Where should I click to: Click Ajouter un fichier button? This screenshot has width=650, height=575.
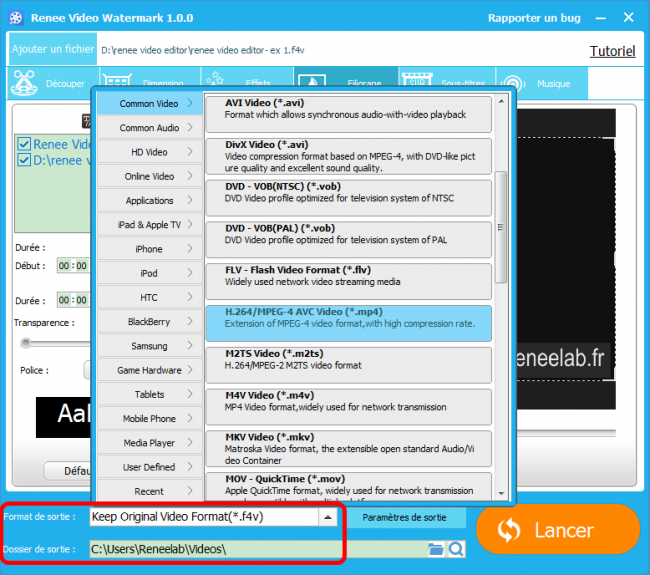[53, 49]
